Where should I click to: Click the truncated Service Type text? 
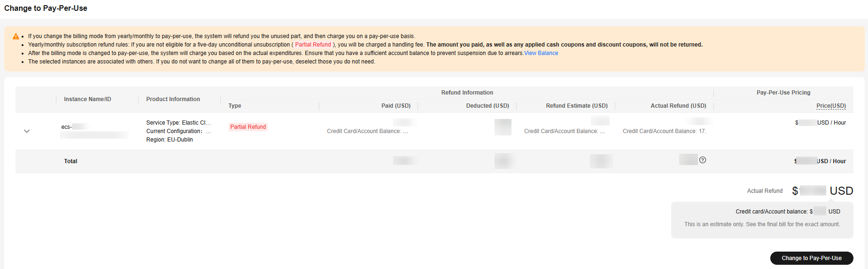coord(178,123)
